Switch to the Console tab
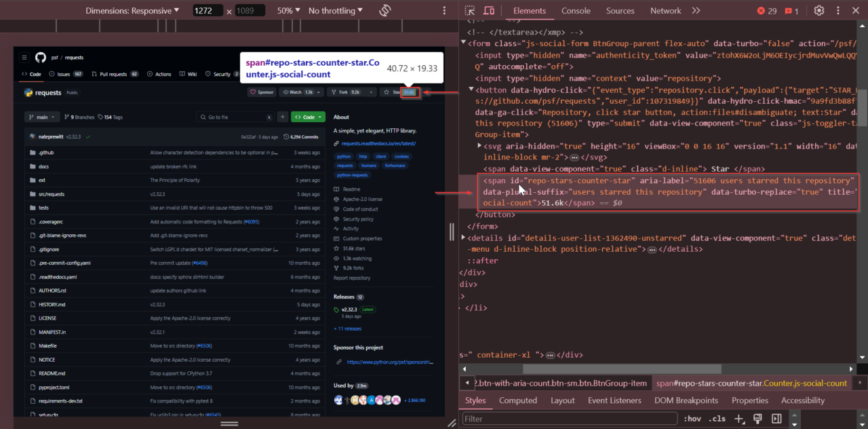The image size is (868, 429). pyautogui.click(x=576, y=11)
